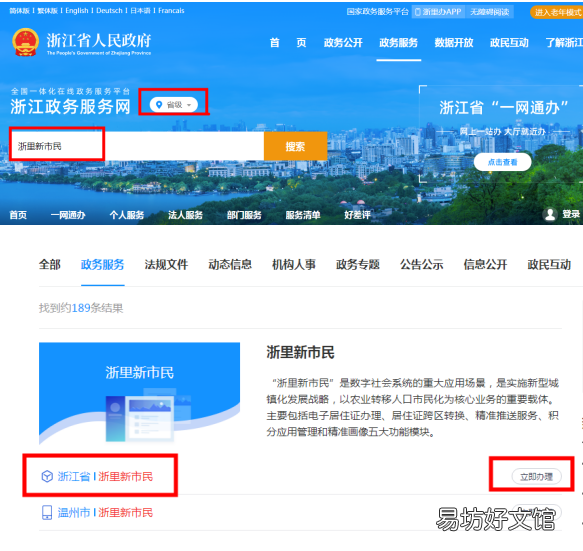This screenshot has width=583, height=551.
Task: Click the search field containing 浙里新市民
Action: 137,146
